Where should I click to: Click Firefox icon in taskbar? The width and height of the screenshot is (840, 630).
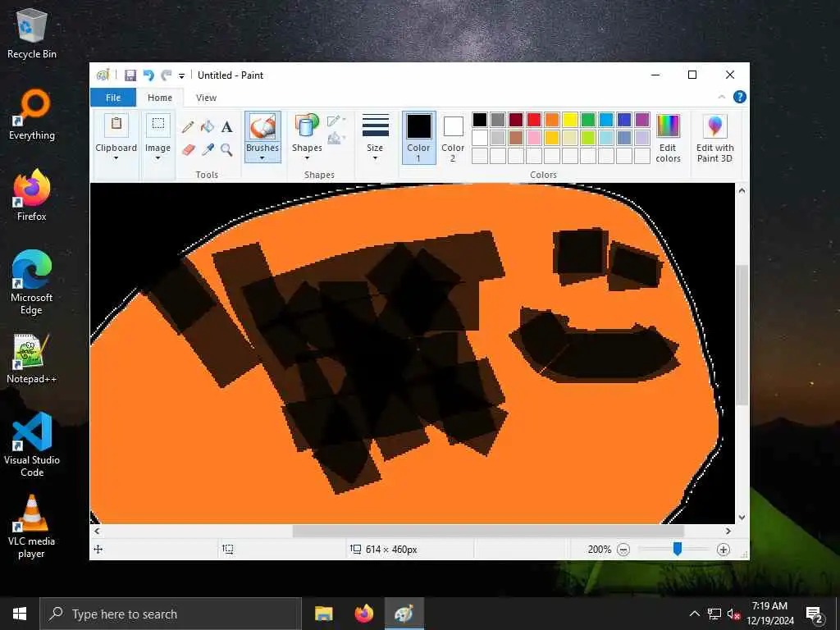(364, 614)
